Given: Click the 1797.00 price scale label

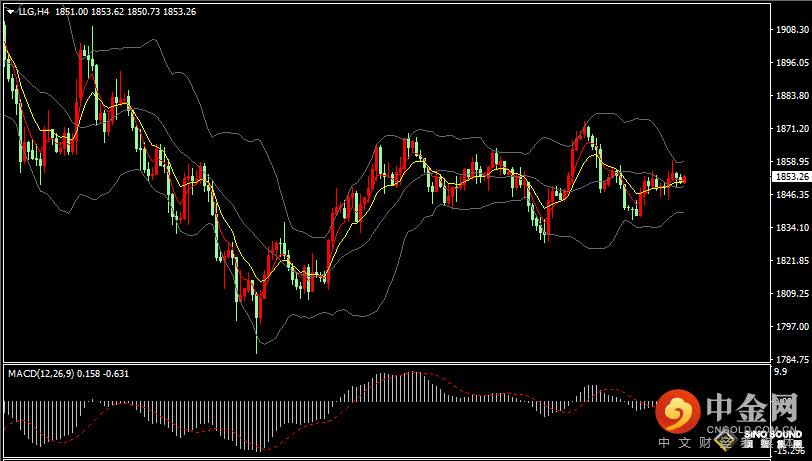Looking at the screenshot, I should pos(792,326).
